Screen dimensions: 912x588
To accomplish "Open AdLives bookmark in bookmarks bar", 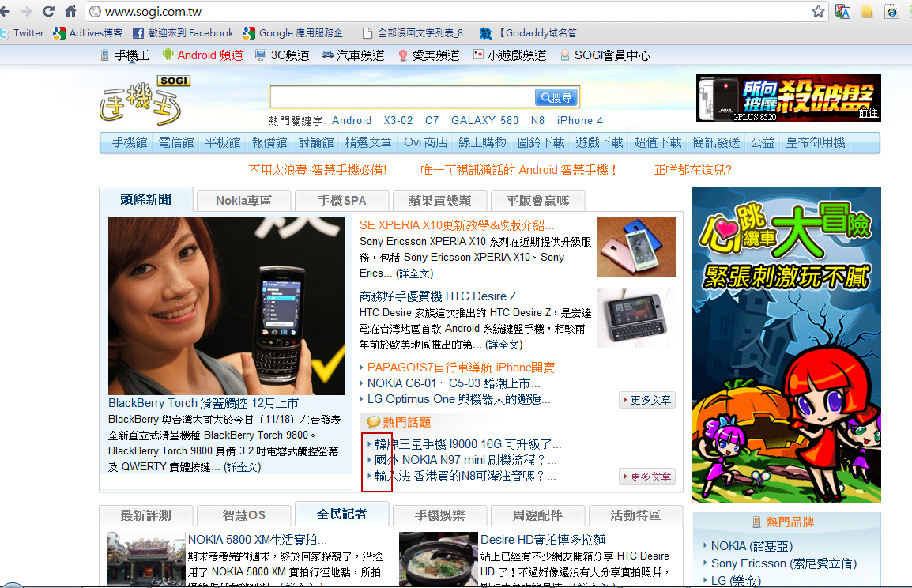I will click(x=88, y=33).
